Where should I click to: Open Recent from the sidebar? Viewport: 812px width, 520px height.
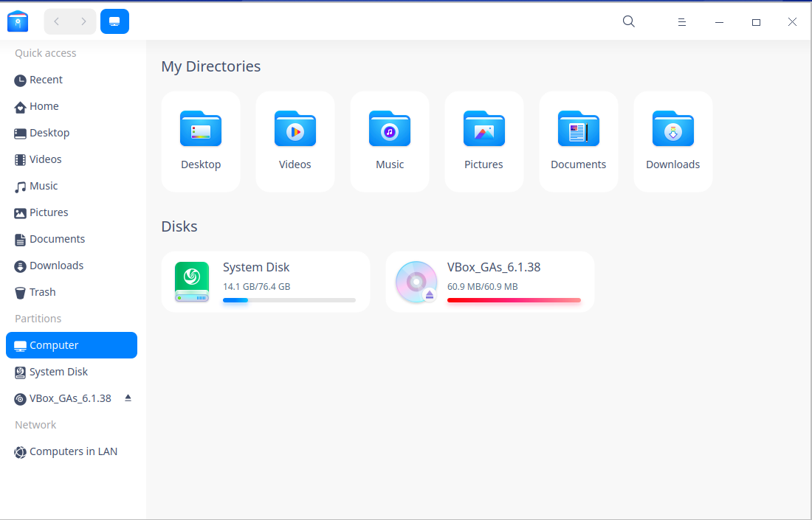[x=45, y=80]
